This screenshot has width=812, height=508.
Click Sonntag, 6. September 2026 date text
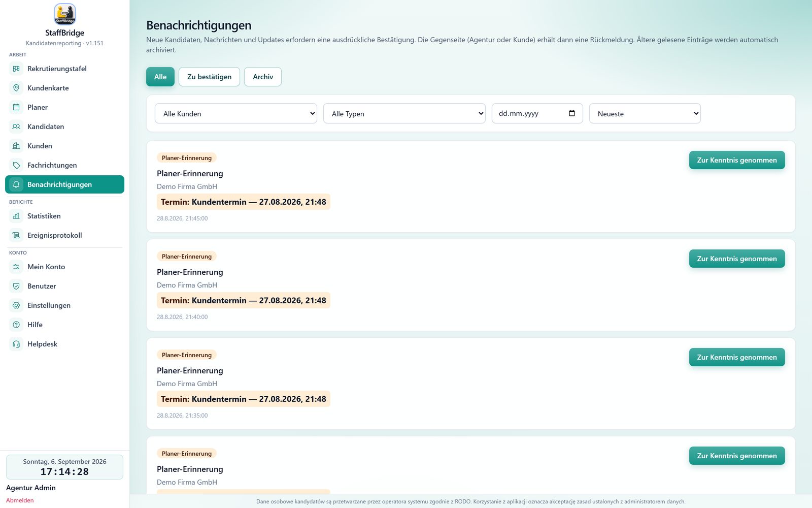[x=64, y=461]
